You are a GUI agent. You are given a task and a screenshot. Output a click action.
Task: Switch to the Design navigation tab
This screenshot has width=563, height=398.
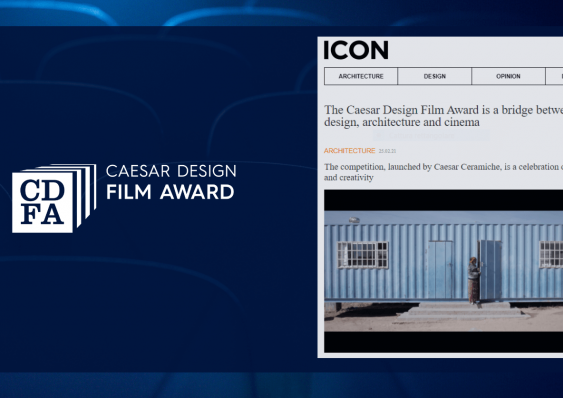click(x=434, y=76)
